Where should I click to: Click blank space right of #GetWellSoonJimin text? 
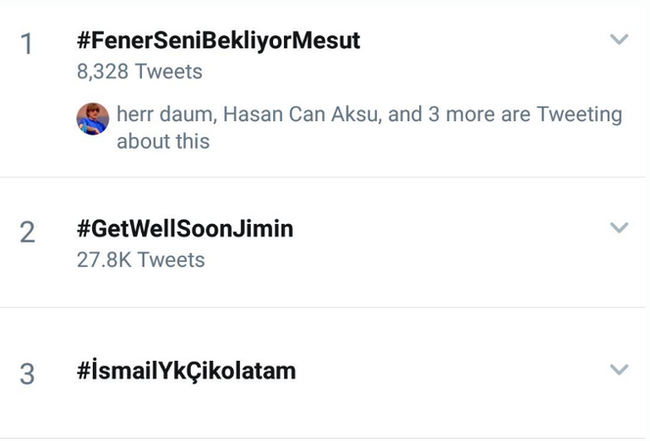pyautogui.click(x=450, y=229)
